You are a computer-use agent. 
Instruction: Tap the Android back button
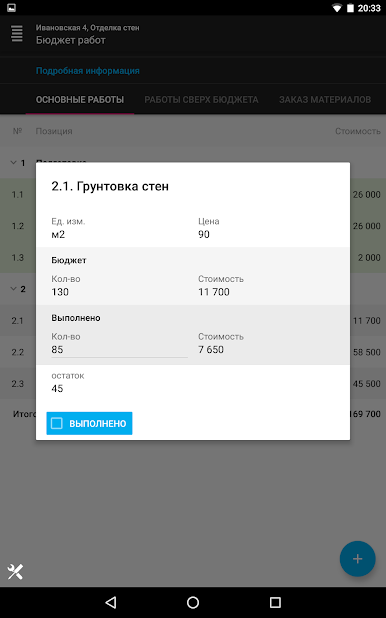[111, 602]
